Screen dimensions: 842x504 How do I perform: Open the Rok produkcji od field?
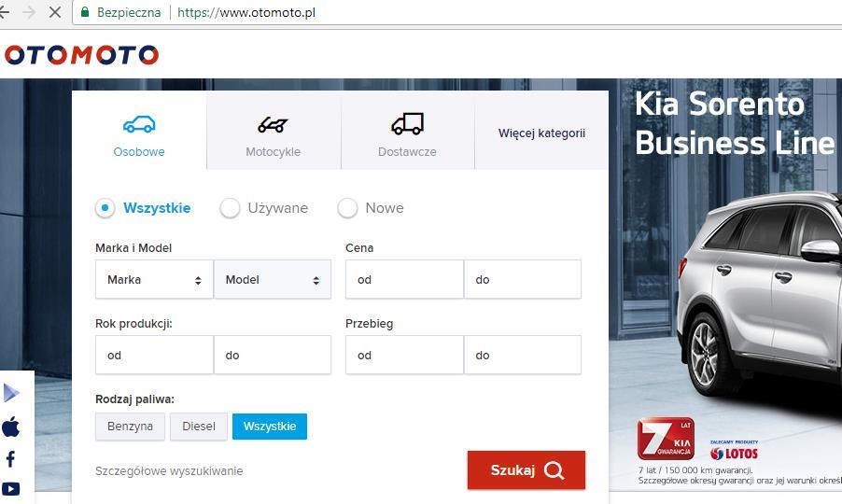pyautogui.click(x=154, y=355)
